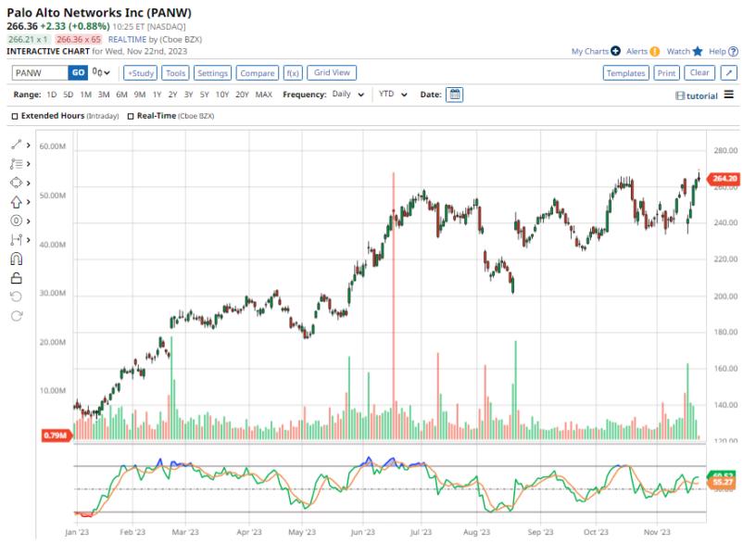Click the 0.79M volume marker
756x556 pixels.
tap(57, 436)
